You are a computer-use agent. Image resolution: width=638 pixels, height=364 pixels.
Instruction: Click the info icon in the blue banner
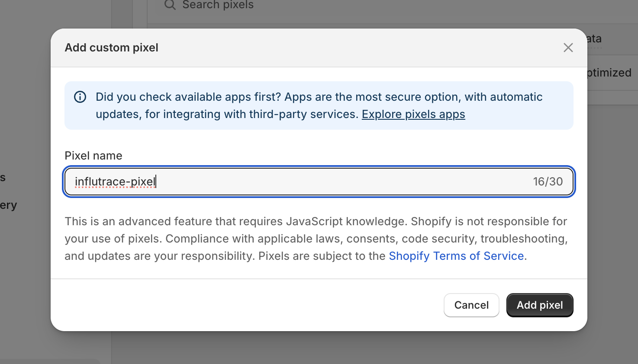pos(80,97)
